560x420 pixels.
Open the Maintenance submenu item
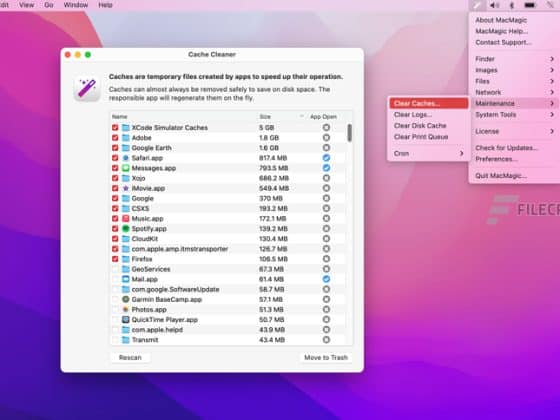coord(514,103)
